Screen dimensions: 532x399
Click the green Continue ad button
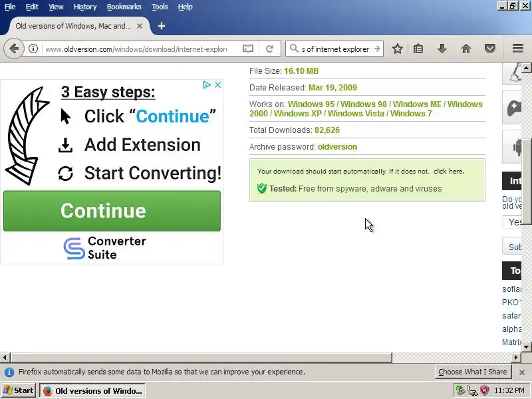point(112,211)
